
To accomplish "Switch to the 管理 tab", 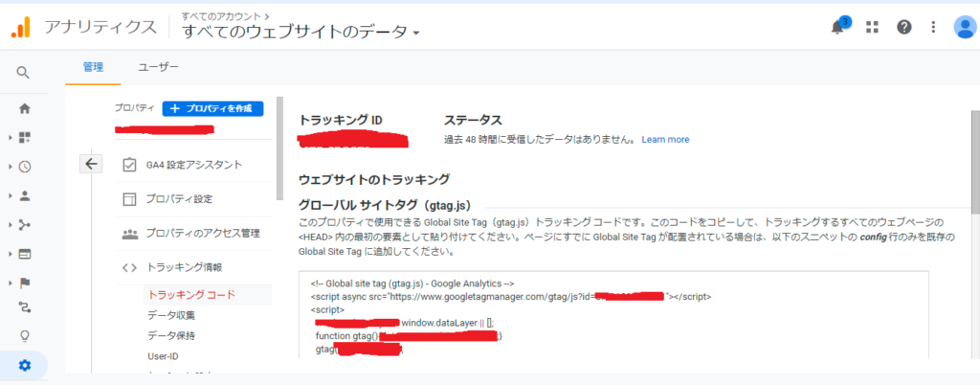I will coord(93,67).
